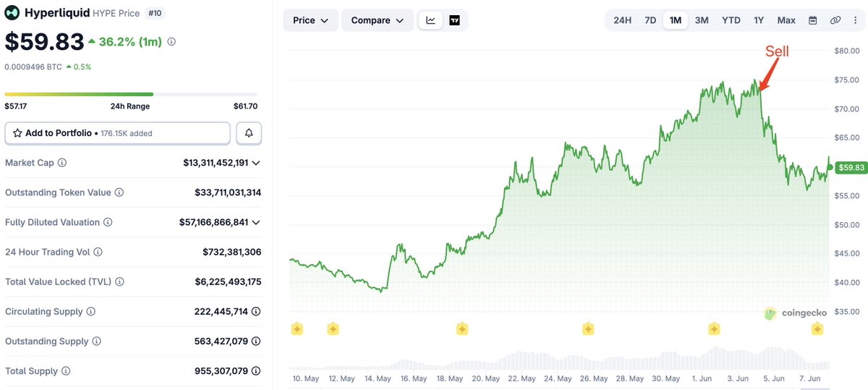The width and height of the screenshot is (868, 390).
Task: Click the chart link-sharing icon
Action: (x=835, y=20)
